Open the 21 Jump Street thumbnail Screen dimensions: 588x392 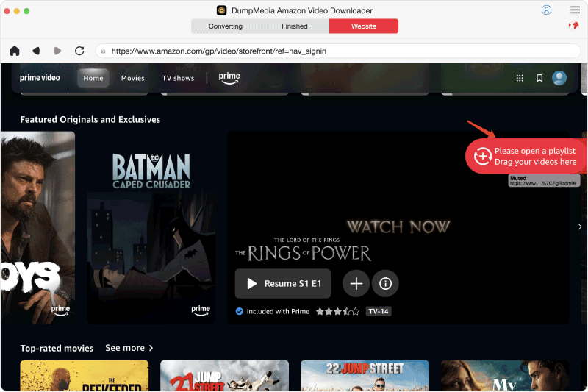(224, 375)
